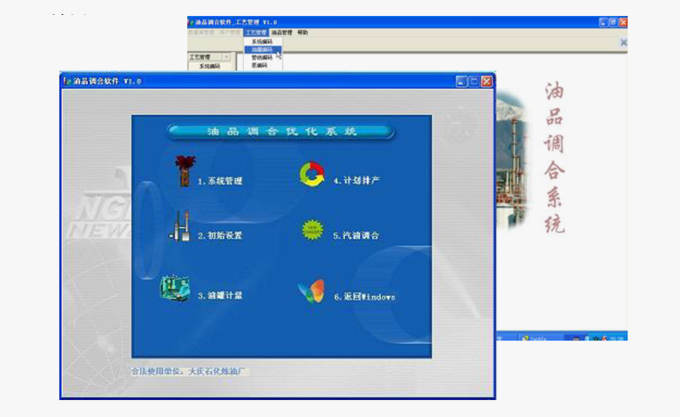680x417 pixels.
Task: Select 2.初始设置 menu label
Action: point(220,235)
